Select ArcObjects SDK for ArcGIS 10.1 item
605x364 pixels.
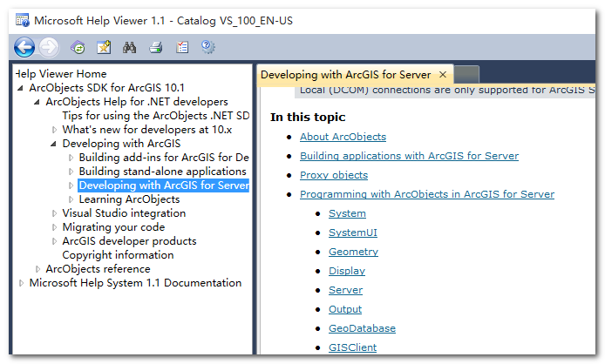point(107,88)
